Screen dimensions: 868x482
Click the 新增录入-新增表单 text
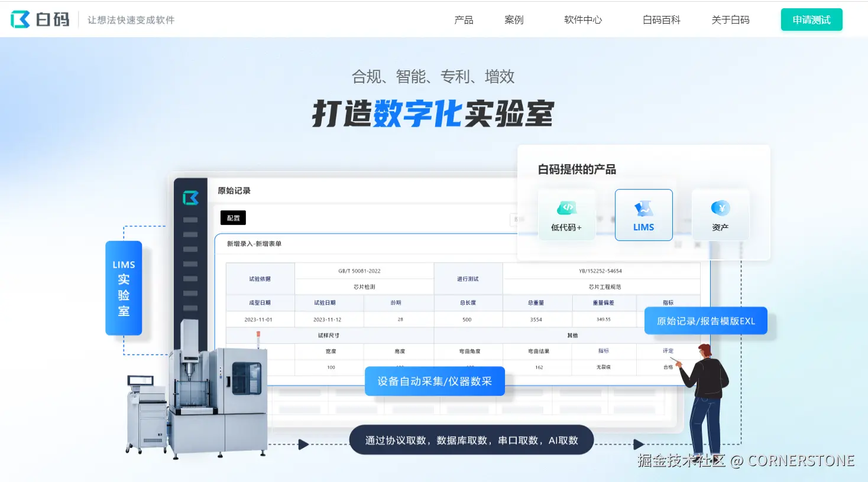click(x=254, y=243)
